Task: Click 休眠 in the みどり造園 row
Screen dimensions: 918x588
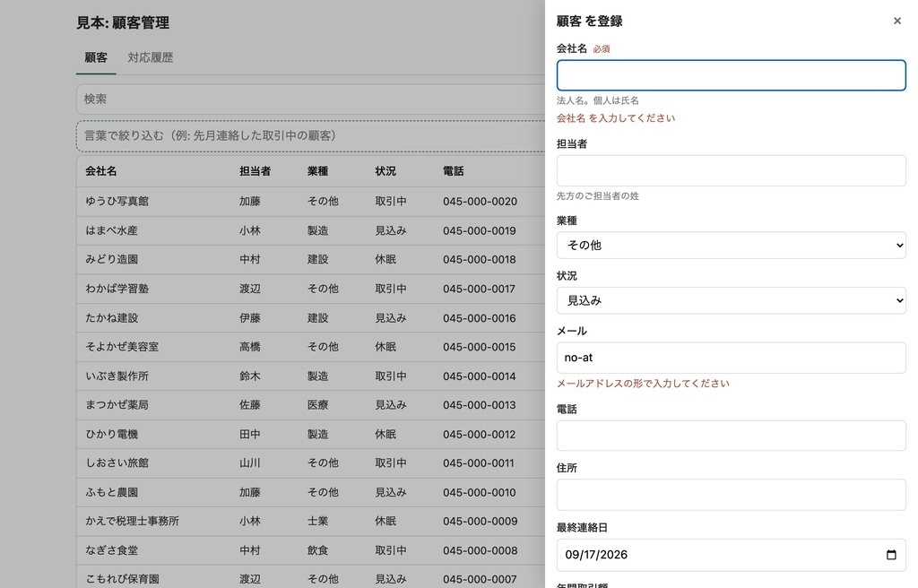Action: (x=385, y=259)
